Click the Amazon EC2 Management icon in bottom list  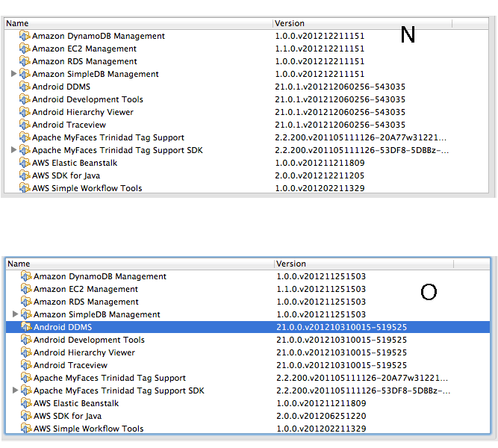pos(26,289)
